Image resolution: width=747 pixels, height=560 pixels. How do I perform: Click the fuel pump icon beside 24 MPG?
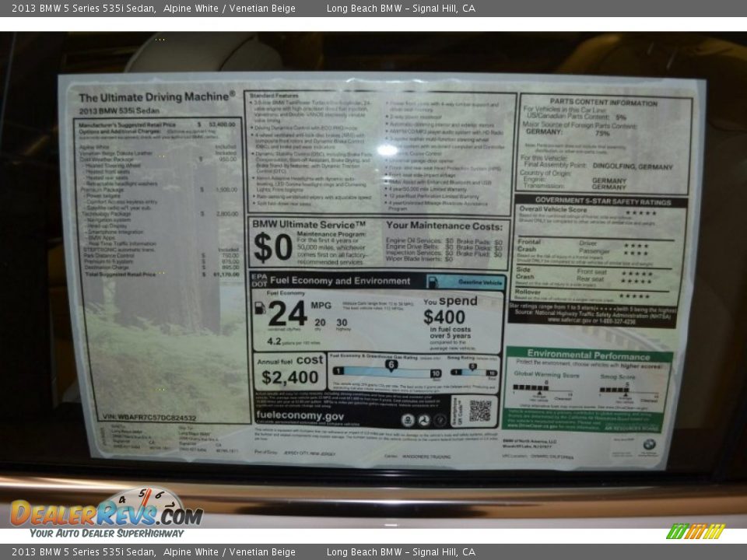point(260,308)
